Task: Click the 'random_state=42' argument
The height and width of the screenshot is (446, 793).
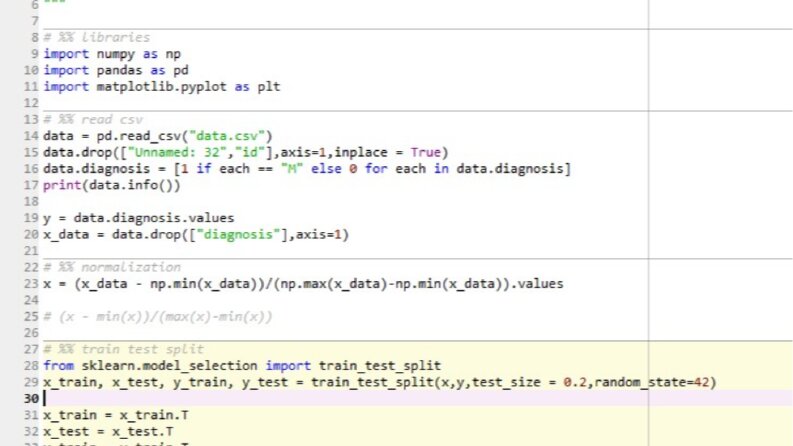Action: click(652, 382)
